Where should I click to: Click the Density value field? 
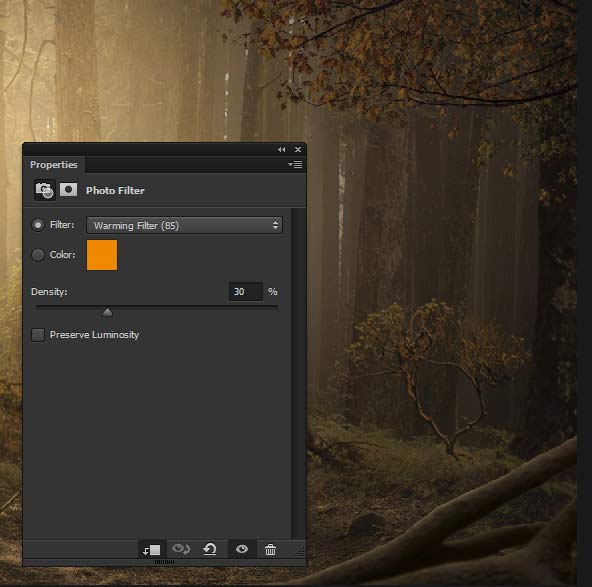[x=246, y=291]
